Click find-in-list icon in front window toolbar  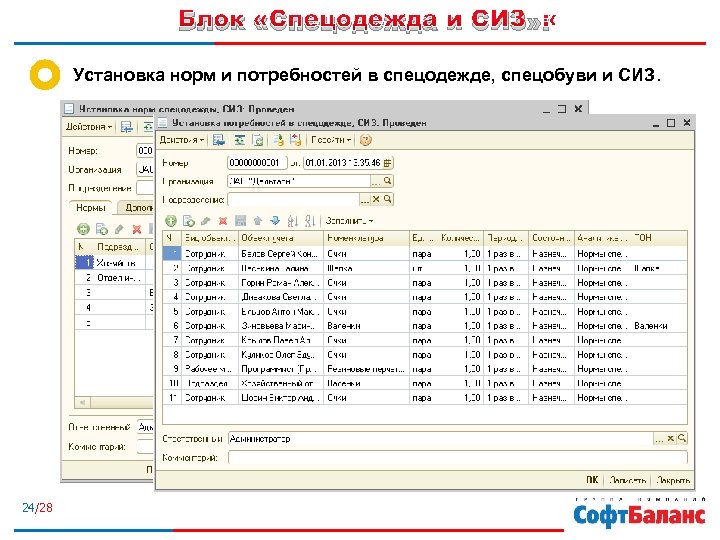coord(219,140)
